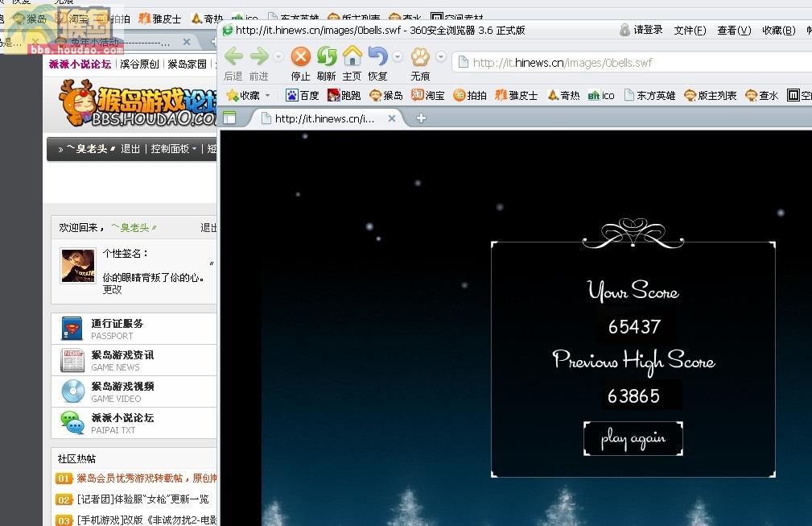Open the ico bookmark in front window
The width and height of the screenshot is (812, 526).
(x=601, y=95)
